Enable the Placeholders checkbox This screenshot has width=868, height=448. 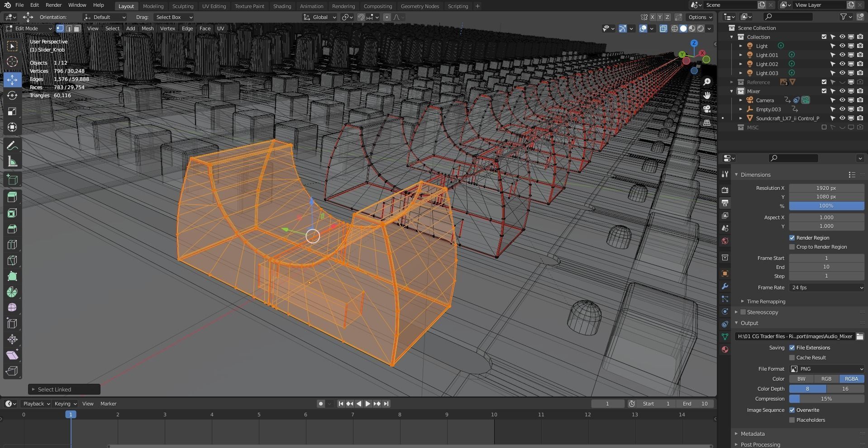(792, 420)
